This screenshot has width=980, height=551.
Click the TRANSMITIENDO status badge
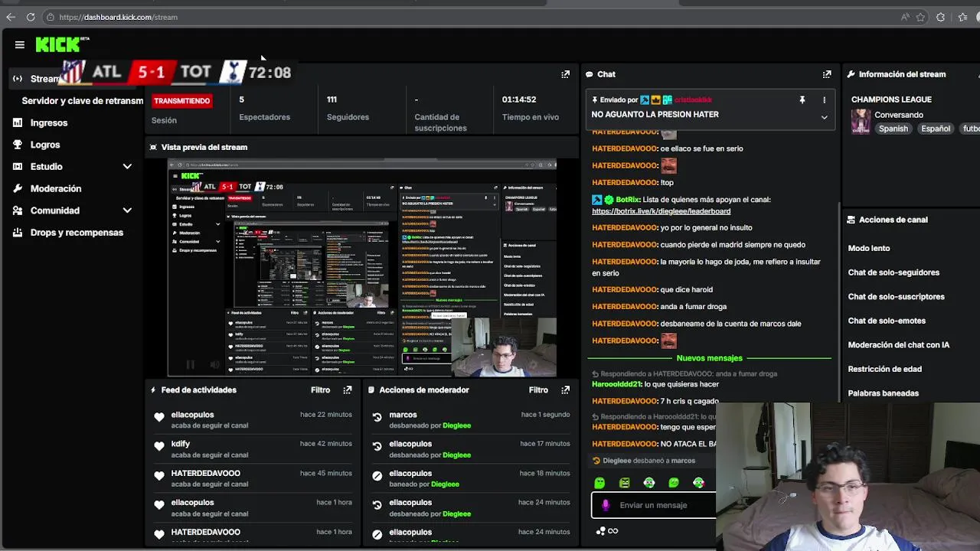coord(181,100)
